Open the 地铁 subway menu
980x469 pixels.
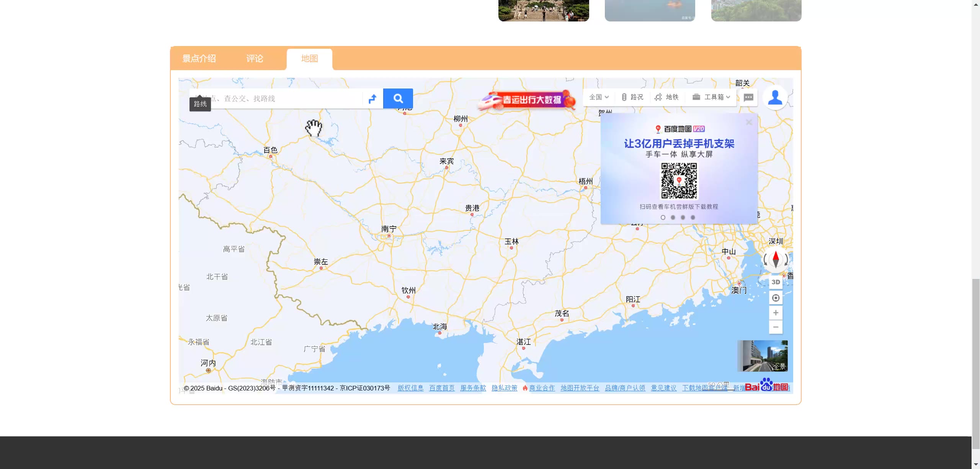[x=666, y=97]
